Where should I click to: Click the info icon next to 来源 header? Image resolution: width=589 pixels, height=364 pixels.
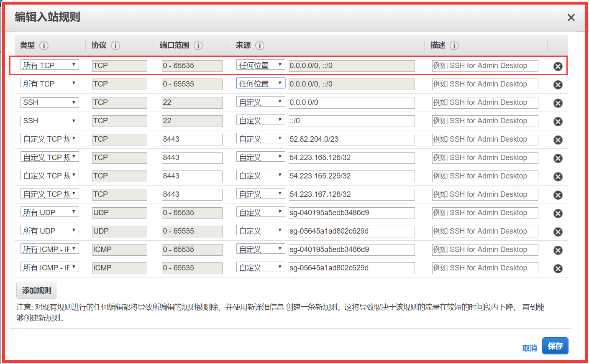tap(260, 46)
